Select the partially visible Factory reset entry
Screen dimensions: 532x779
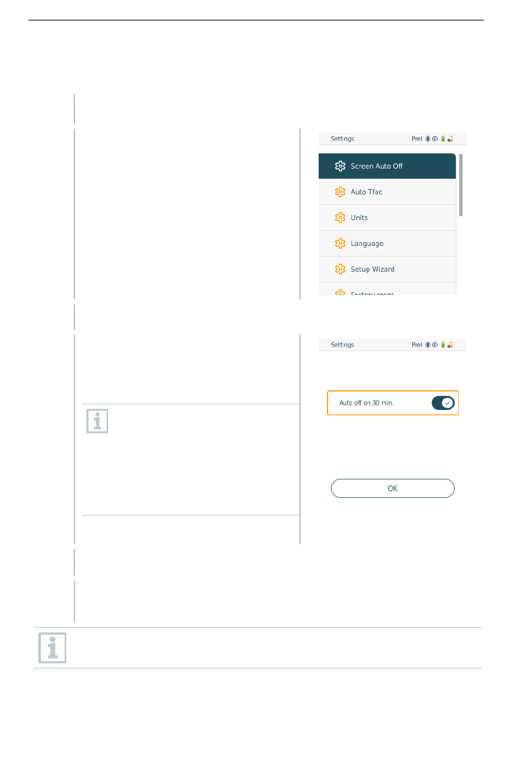pos(387,289)
